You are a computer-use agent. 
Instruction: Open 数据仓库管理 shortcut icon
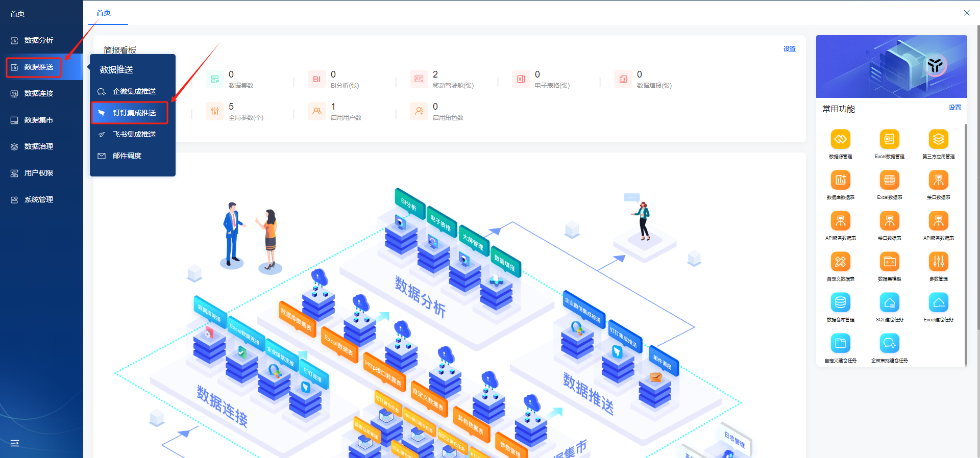[840, 302]
